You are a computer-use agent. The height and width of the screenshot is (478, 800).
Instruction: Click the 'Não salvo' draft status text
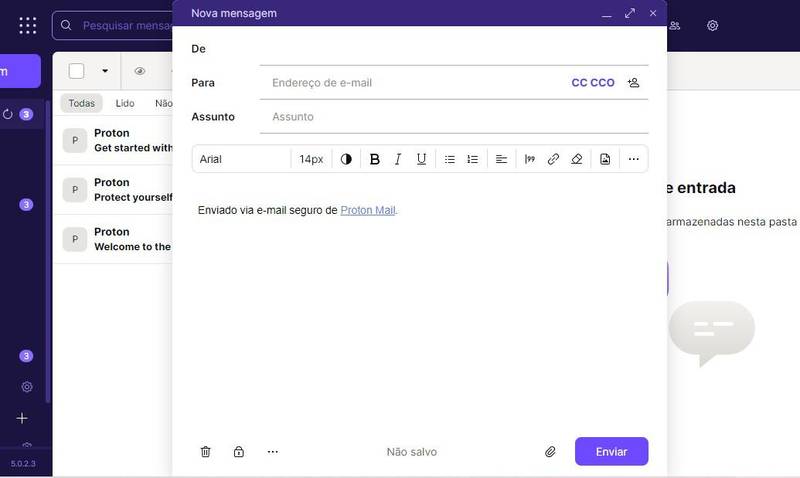point(412,451)
